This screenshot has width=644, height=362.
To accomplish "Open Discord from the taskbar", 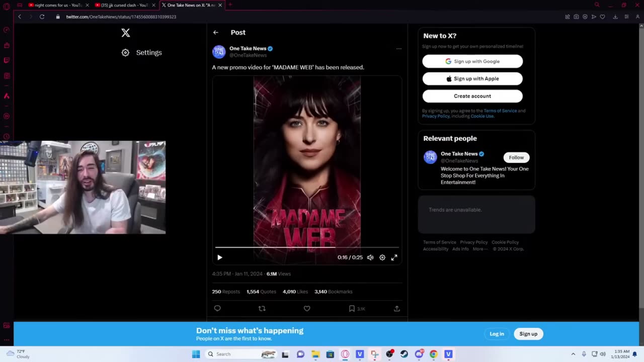I will [419, 354].
